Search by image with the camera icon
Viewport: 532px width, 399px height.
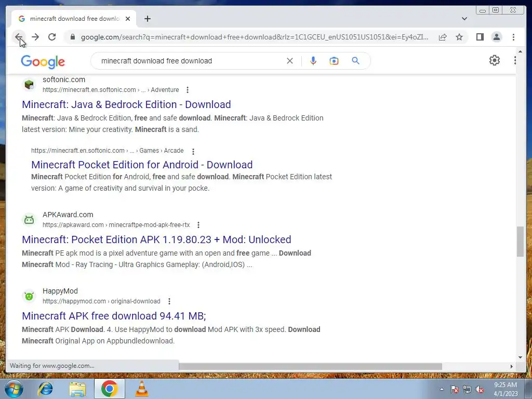point(334,61)
